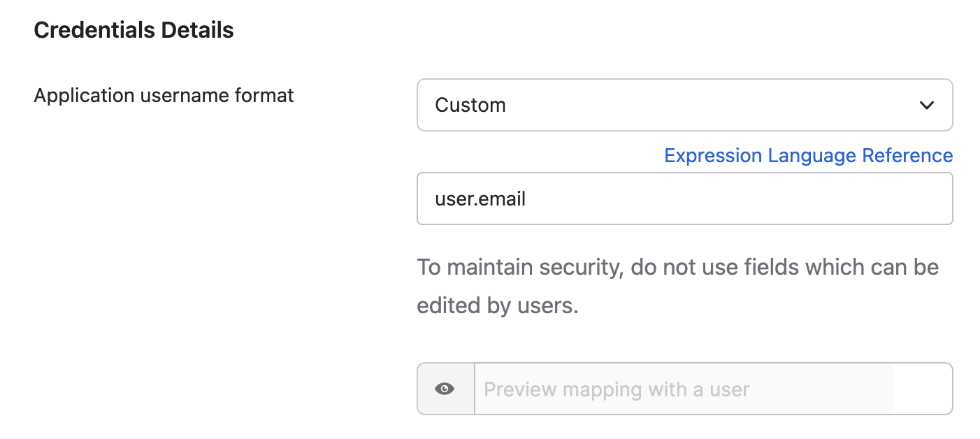The image size is (980, 439).
Task: Open the Expression Language Reference link
Action: coord(808,155)
